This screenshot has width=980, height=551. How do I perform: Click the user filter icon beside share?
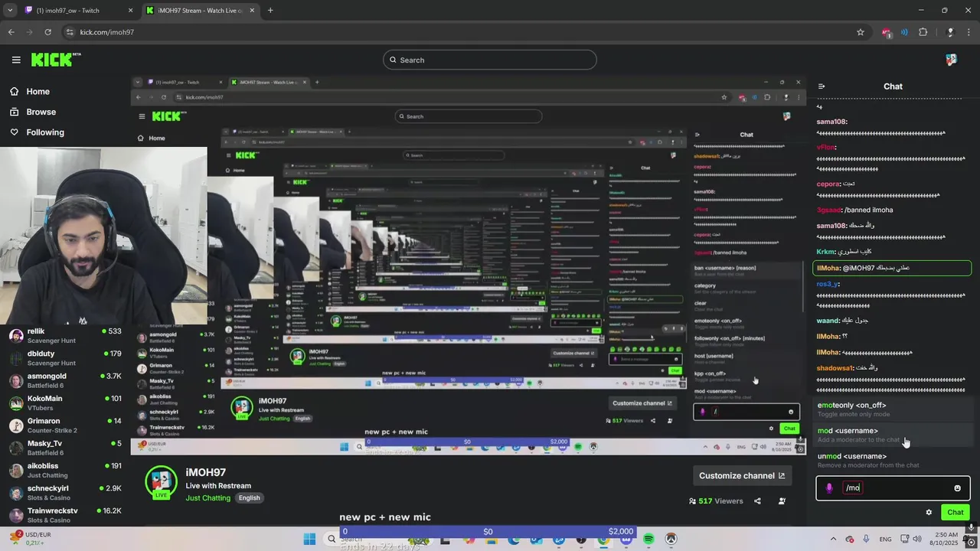pos(782,501)
